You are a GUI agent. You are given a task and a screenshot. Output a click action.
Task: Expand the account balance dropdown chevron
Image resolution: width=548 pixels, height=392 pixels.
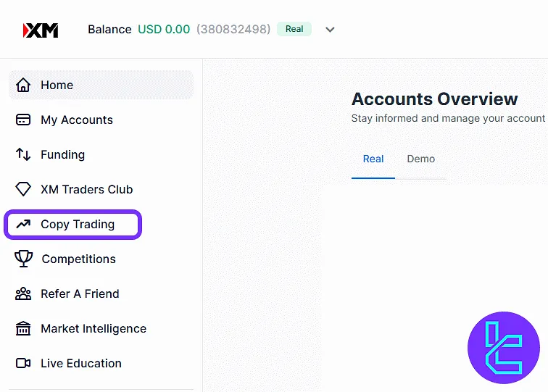click(330, 30)
